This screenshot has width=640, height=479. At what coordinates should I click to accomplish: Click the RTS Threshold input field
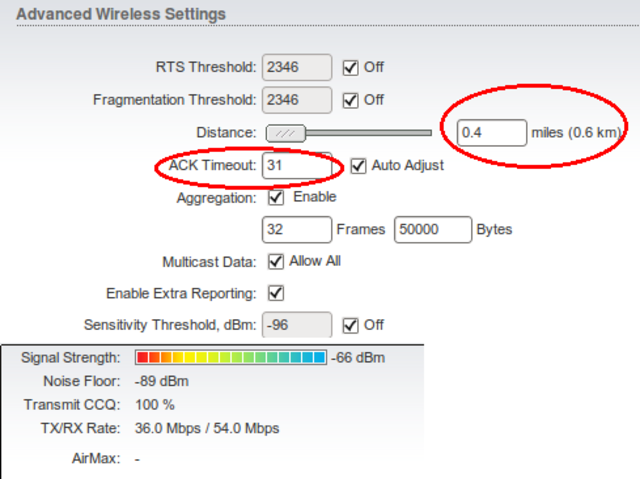pyautogui.click(x=296, y=68)
